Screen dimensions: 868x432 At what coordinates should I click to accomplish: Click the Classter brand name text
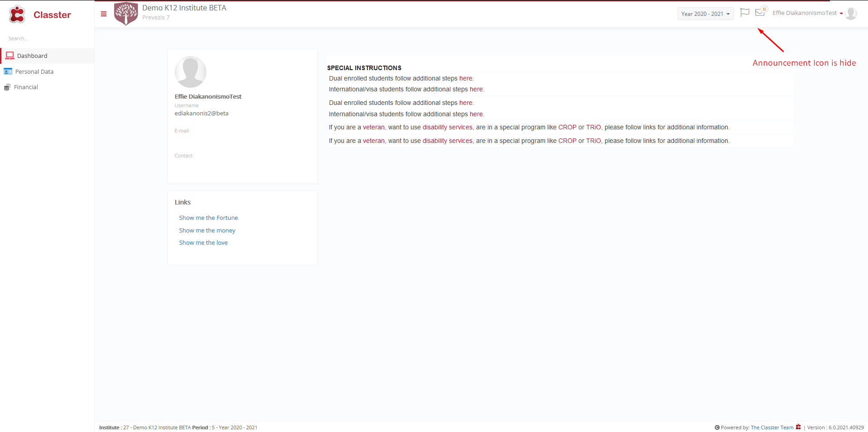[x=52, y=15]
